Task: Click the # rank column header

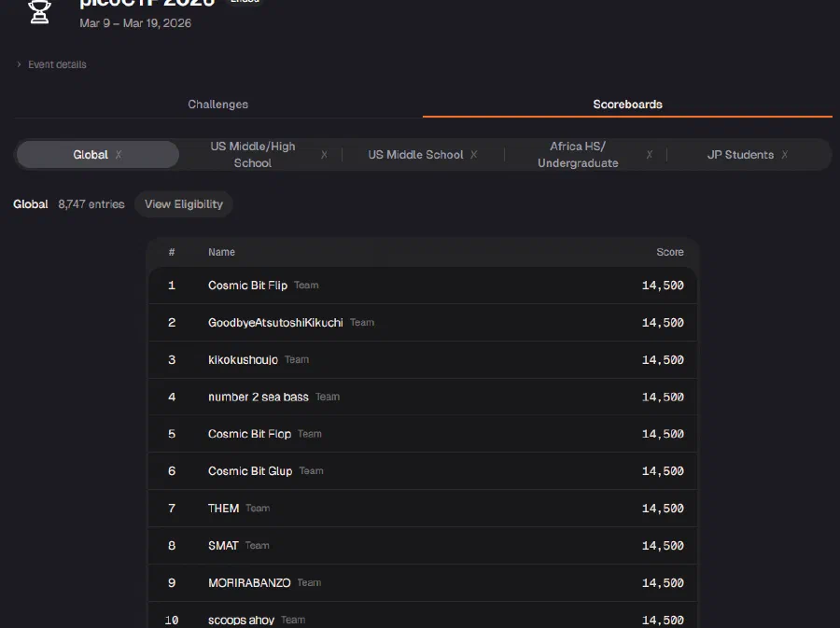Action: (172, 252)
